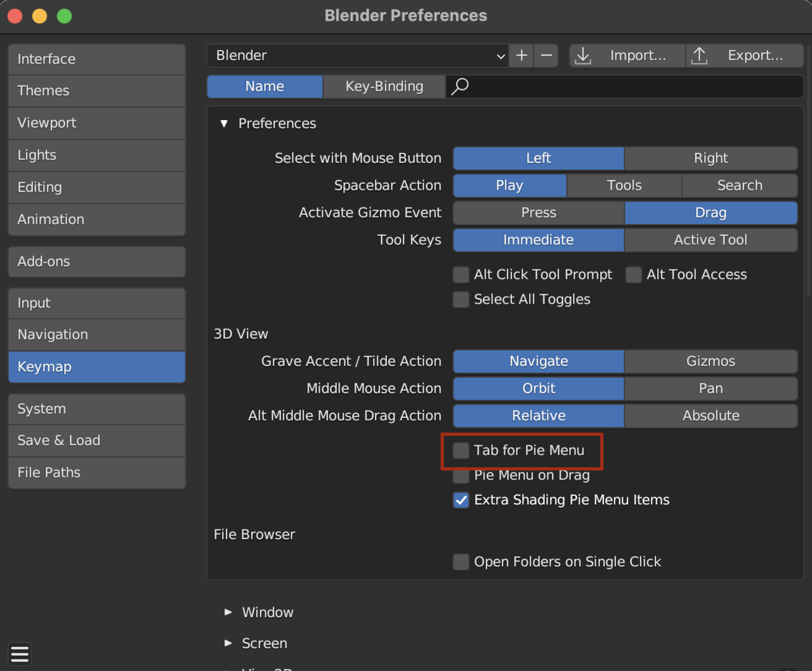Expand the Window keymap section
The height and width of the screenshot is (671, 812).
(228, 612)
